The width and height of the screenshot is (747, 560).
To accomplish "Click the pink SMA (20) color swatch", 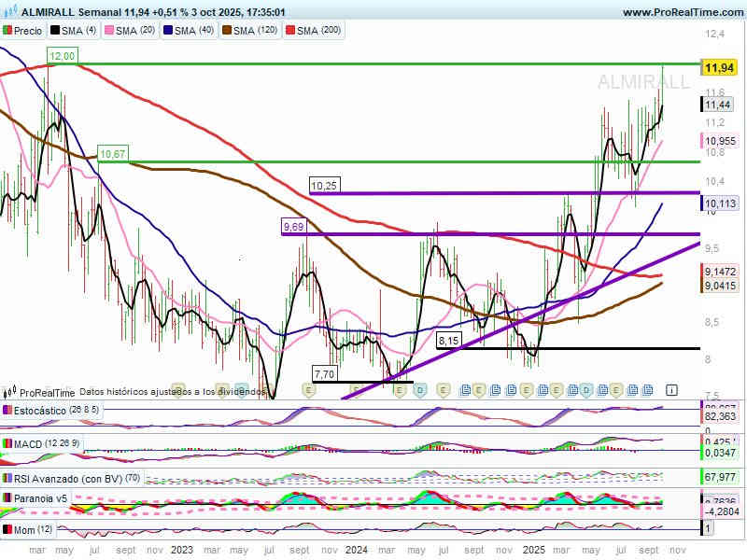I will [x=109, y=31].
